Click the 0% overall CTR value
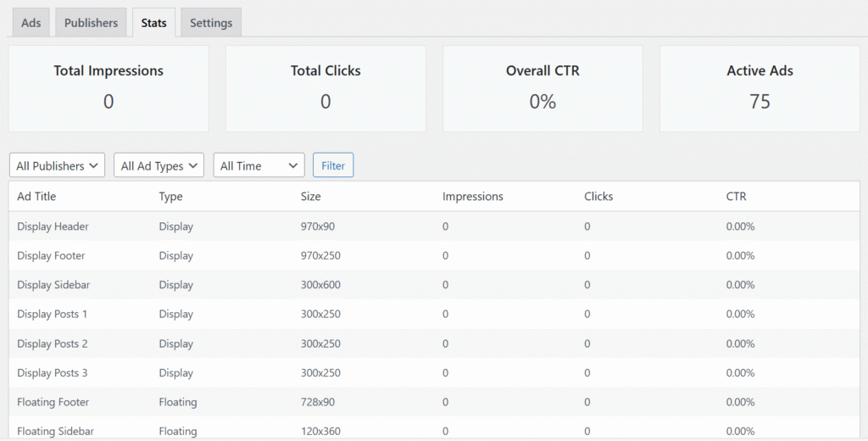This screenshot has width=868, height=441. [542, 102]
